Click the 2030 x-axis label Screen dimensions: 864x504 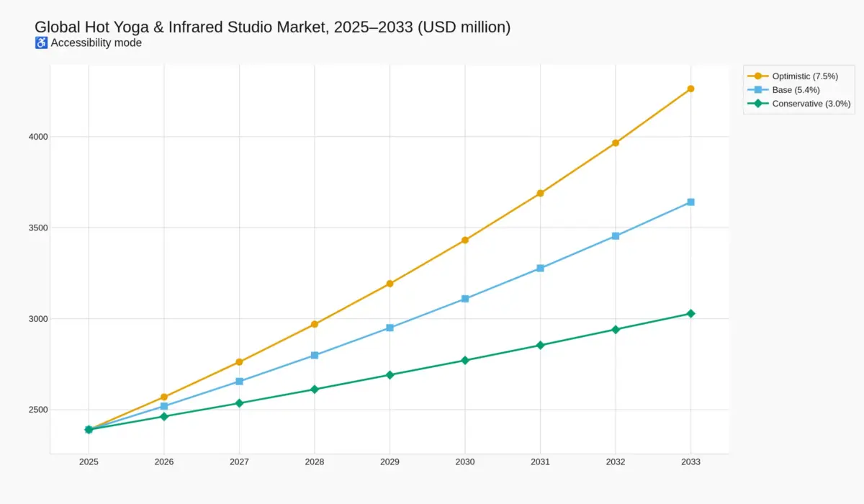(465, 462)
